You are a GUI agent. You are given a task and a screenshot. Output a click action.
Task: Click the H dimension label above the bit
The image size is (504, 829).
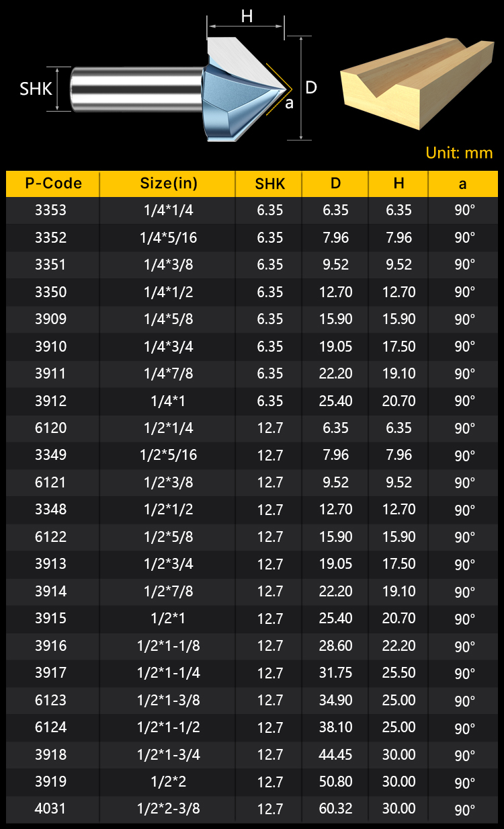(x=247, y=16)
